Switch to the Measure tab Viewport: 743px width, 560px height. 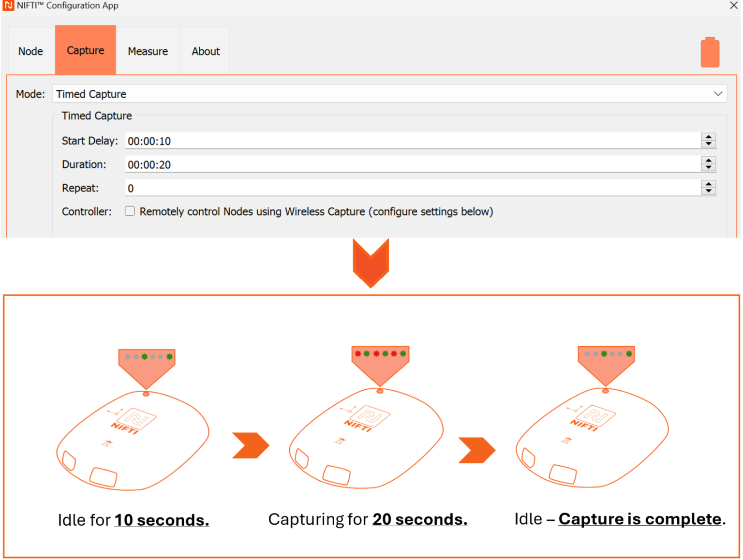tap(148, 51)
